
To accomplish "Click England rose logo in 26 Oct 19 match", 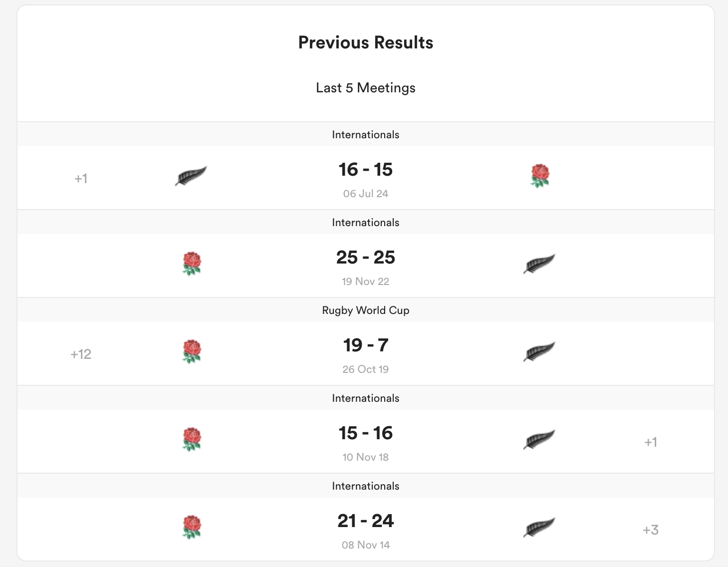I will [192, 351].
